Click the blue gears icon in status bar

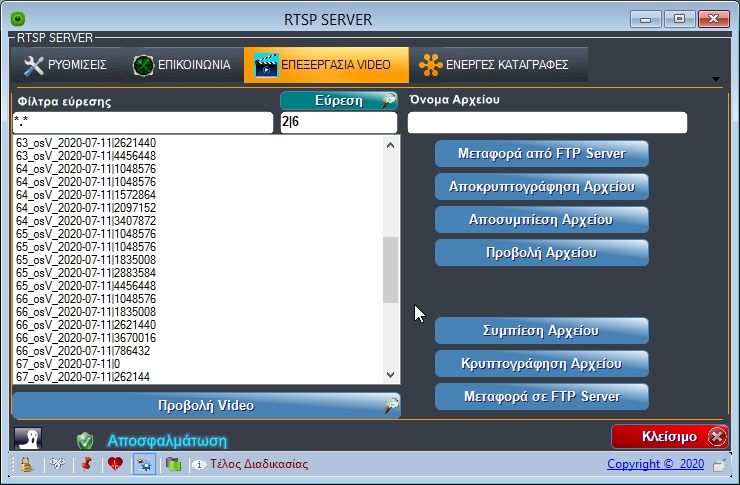pos(143,464)
